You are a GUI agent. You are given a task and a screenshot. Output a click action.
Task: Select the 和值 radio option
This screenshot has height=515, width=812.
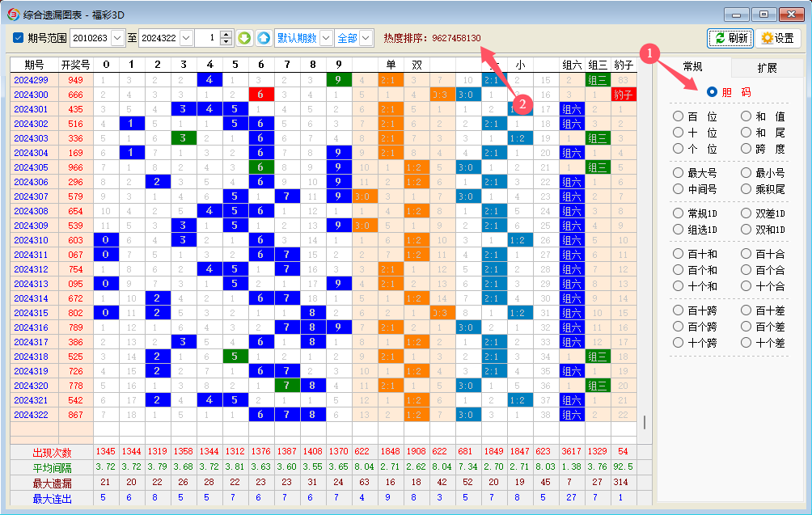pyautogui.click(x=746, y=116)
